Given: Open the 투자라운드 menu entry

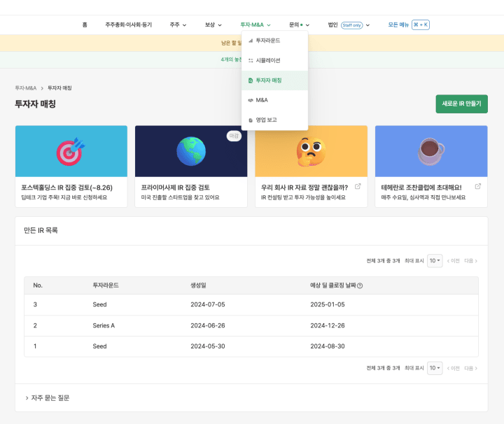Looking at the screenshot, I should [x=274, y=41].
